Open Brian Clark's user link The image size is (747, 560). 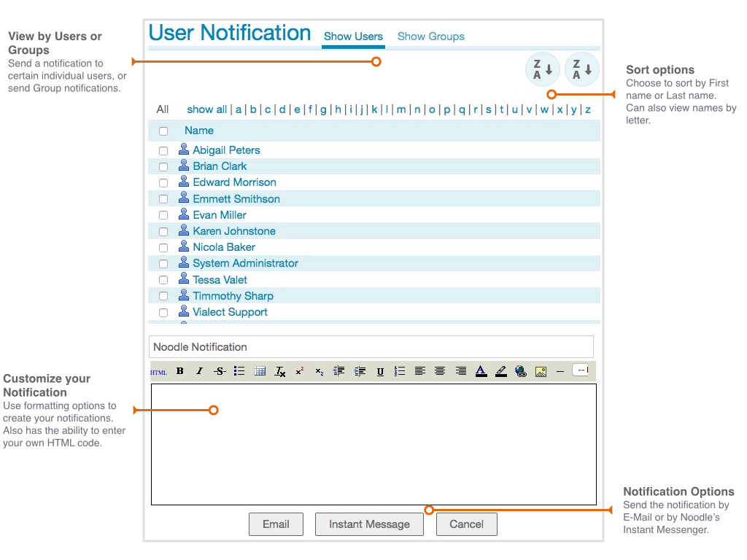click(x=220, y=166)
